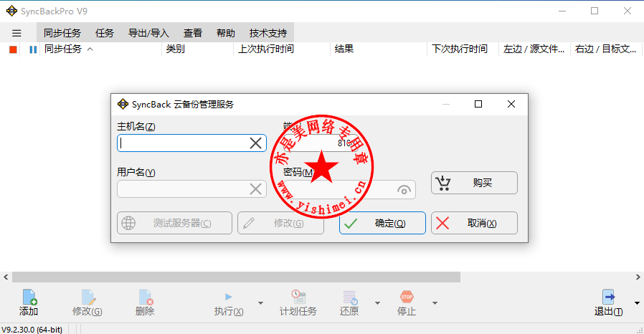The height and width of the screenshot is (334, 644).
Task: Click the 修改(G) toolbar icon
Action: [x=88, y=297]
